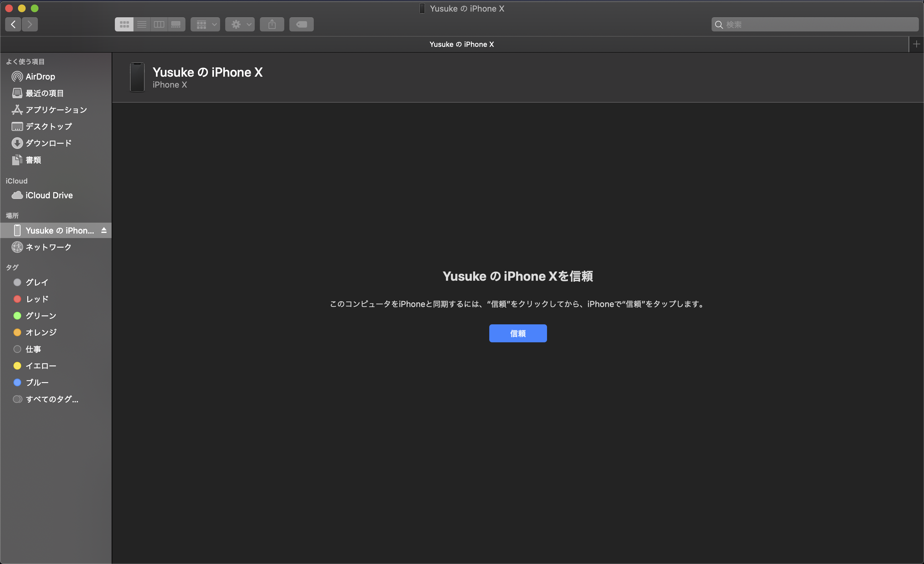Image resolution: width=924 pixels, height=564 pixels.
Task: Click the yellow minimize window button
Action: (x=22, y=8)
